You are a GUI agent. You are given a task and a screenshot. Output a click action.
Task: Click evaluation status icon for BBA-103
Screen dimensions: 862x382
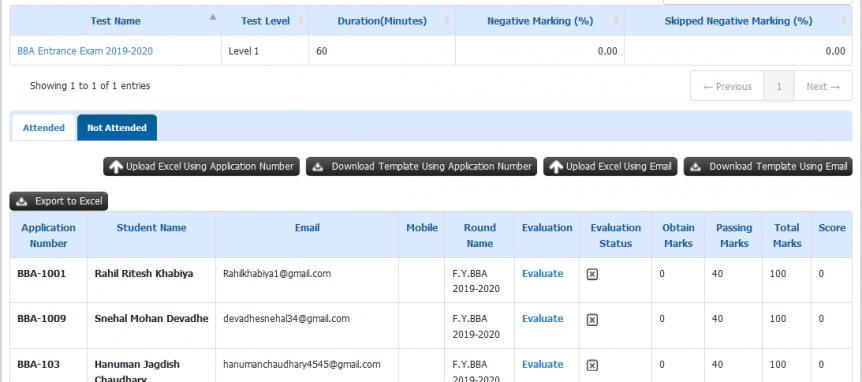[592, 365]
